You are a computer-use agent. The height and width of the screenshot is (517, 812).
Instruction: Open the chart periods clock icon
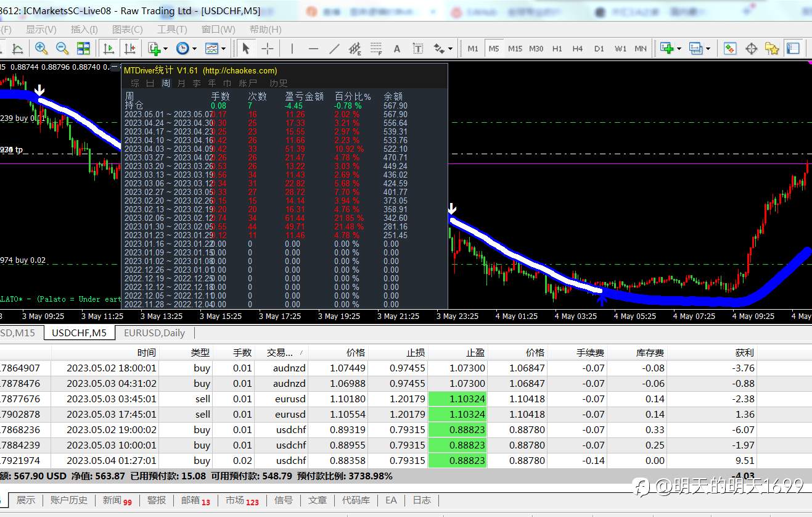(x=182, y=48)
